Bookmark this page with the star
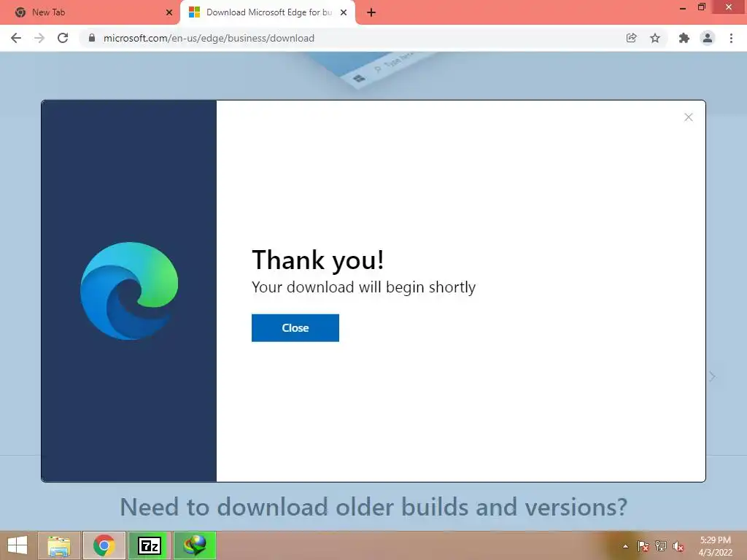 coord(655,38)
